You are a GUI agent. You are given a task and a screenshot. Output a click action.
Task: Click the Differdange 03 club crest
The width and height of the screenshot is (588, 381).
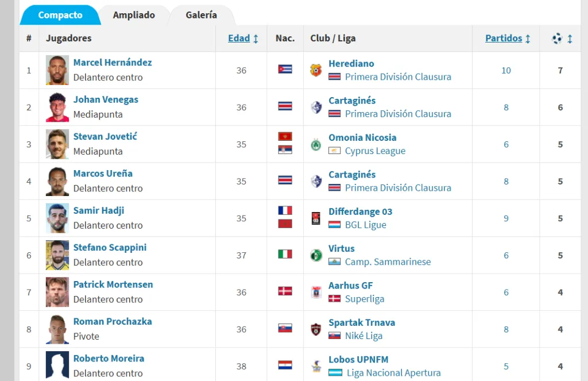coord(316,218)
